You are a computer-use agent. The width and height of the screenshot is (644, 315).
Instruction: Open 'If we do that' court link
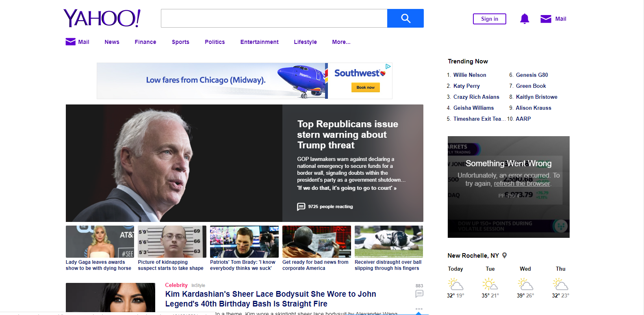(x=347, y=188)
